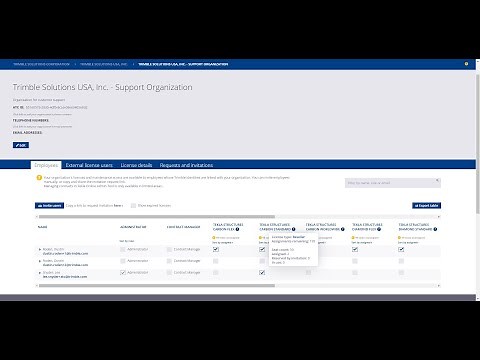Check Diamond Flex license for Snyder, Lee

[355, 273]
